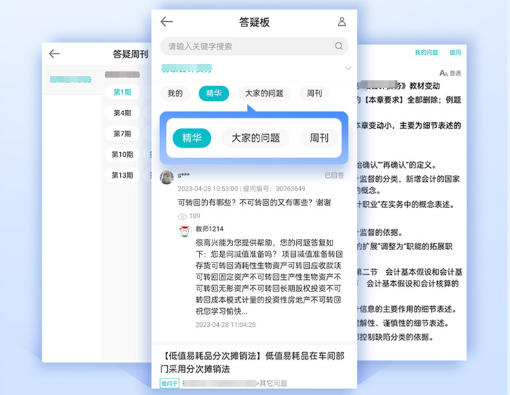This screenshot has height=395, width=510.
Task: Click the blurred course item in 答疑周刊 sidebar
Action: coord(70,79)
